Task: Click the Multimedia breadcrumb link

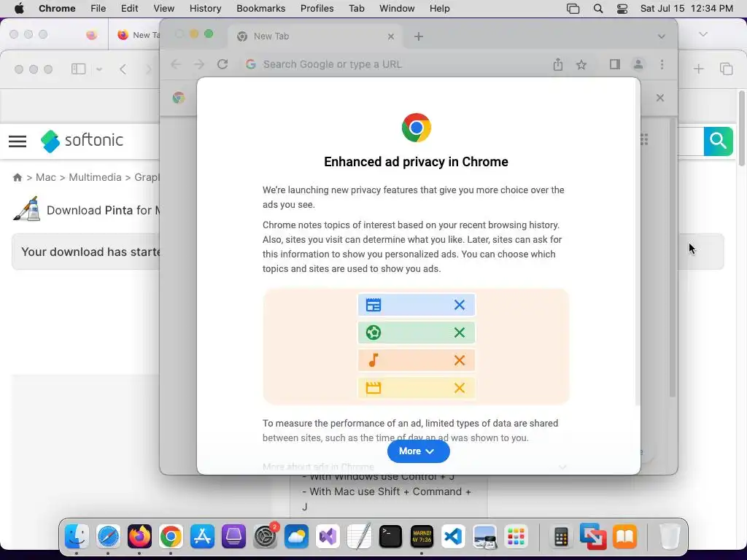Action: (95, 178)
